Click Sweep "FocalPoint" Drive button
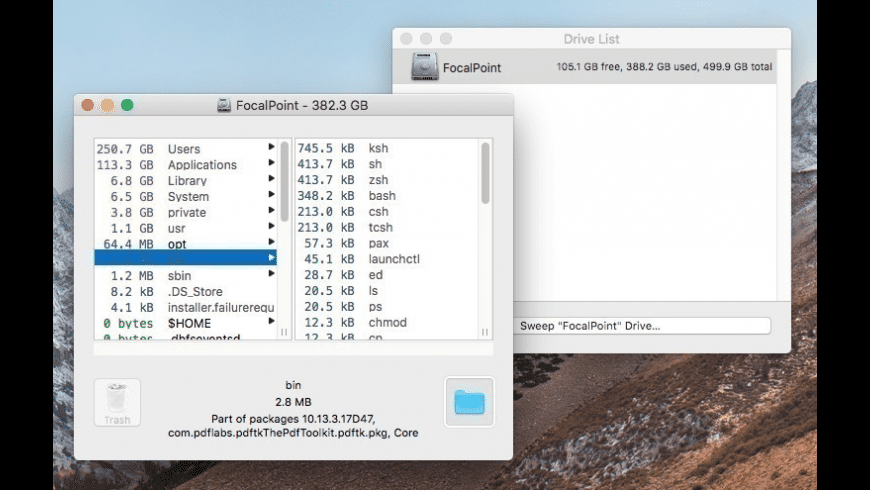Image resolution: width=870 pixels, height=490 pixels. point(641,326)
